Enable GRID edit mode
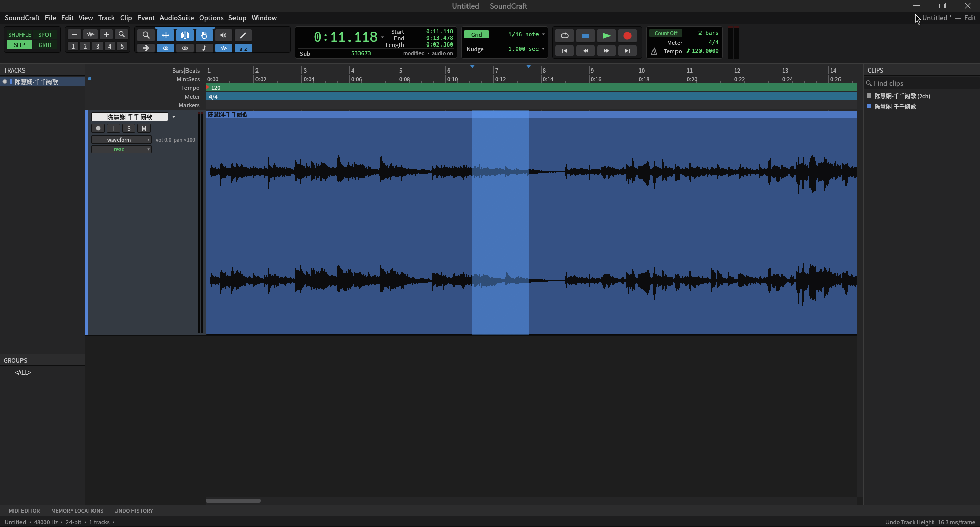The height and width of the screenshot is (527, 980). tap(45, 45)
